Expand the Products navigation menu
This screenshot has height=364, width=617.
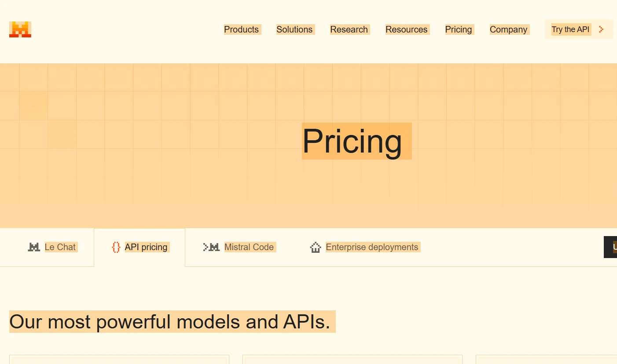tap(241, 29)
